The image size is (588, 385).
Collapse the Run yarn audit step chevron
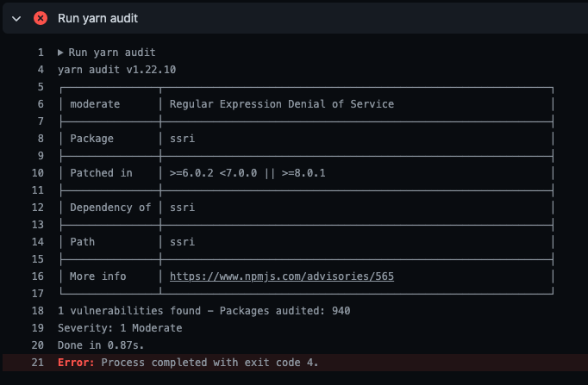(x=16, y=18)
